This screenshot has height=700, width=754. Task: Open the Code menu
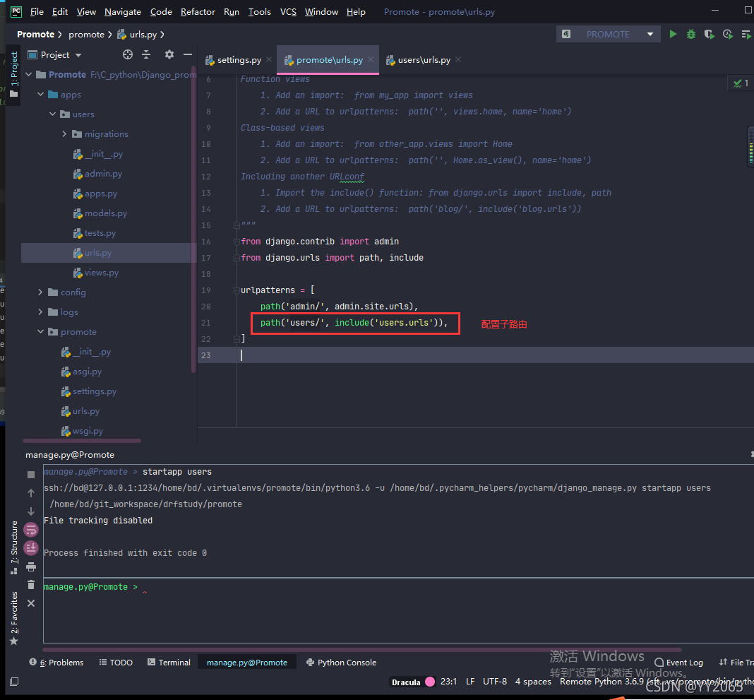point(160,11)
